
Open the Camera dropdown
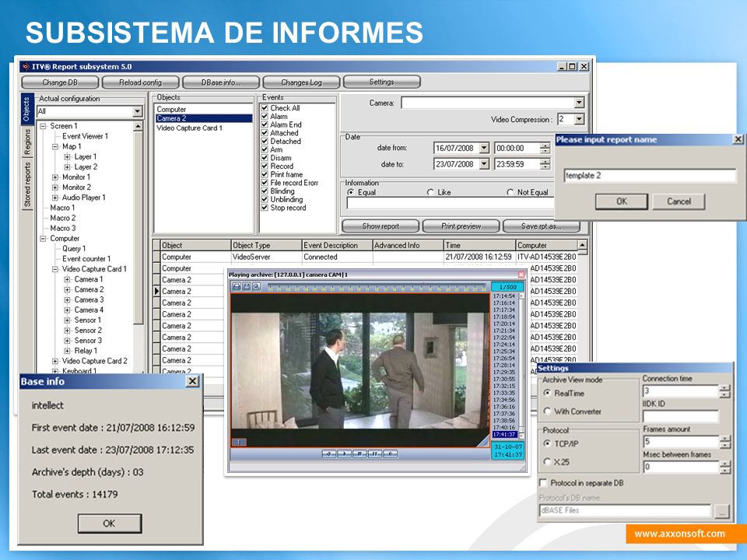579,103
